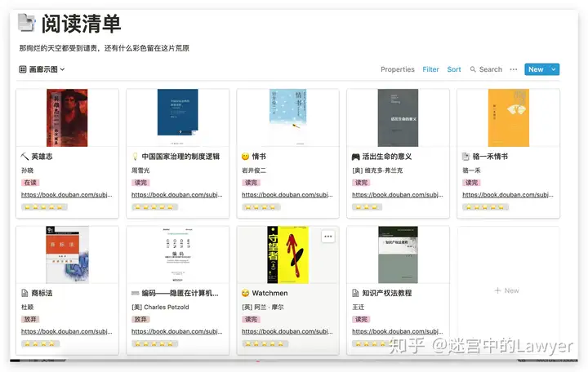Click the Search magnifier icon

tap(473, 69)
